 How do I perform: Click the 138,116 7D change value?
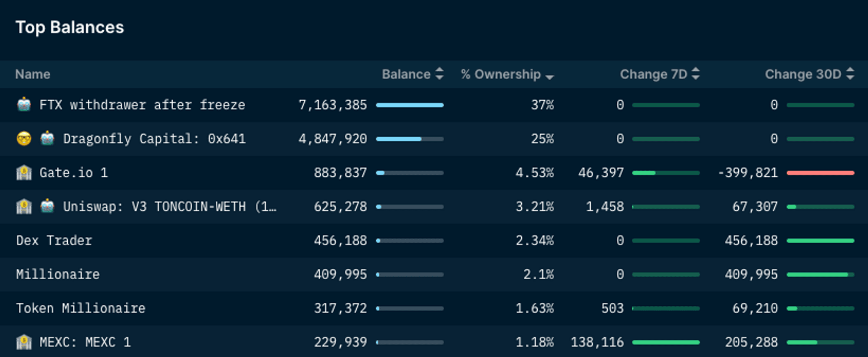(x=597, y=342)
